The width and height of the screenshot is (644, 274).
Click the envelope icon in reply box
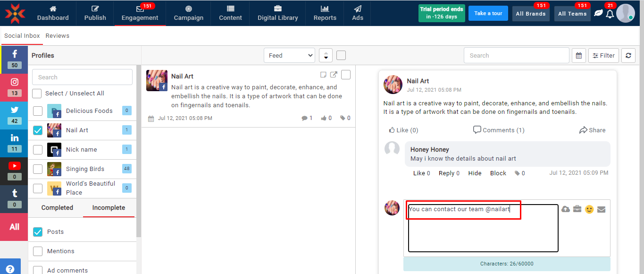tap(601, 209)
